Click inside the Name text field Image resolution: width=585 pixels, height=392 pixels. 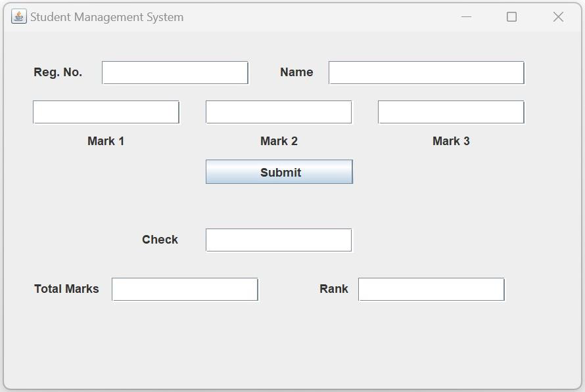(x=426, y=72)
